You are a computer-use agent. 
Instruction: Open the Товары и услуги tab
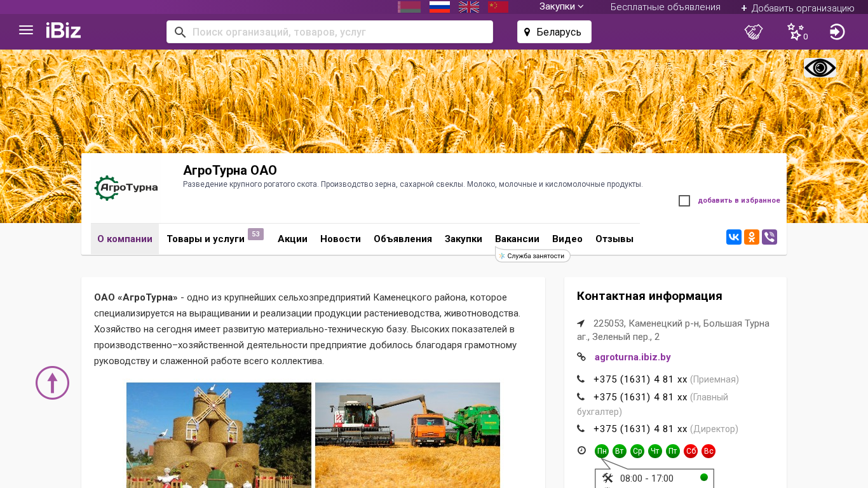205,239
